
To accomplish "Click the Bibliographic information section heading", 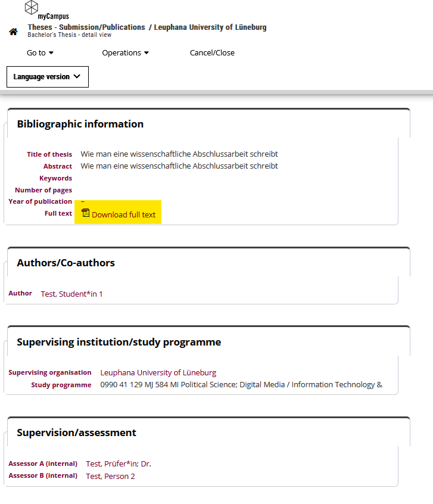I will point(80,124).
